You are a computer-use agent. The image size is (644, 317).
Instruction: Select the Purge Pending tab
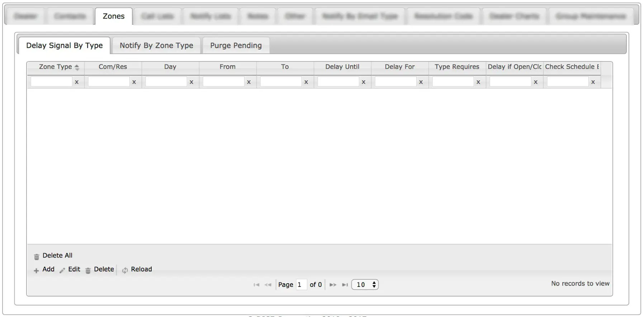click(x=236, y=46)
